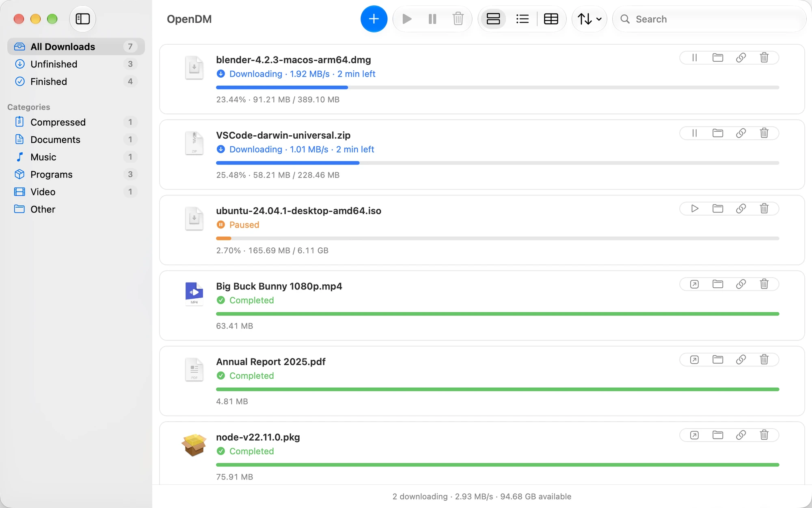The height and width of the screenshot is (508, 812).
Task: Switch to card view layout
Action: [493, 19]
